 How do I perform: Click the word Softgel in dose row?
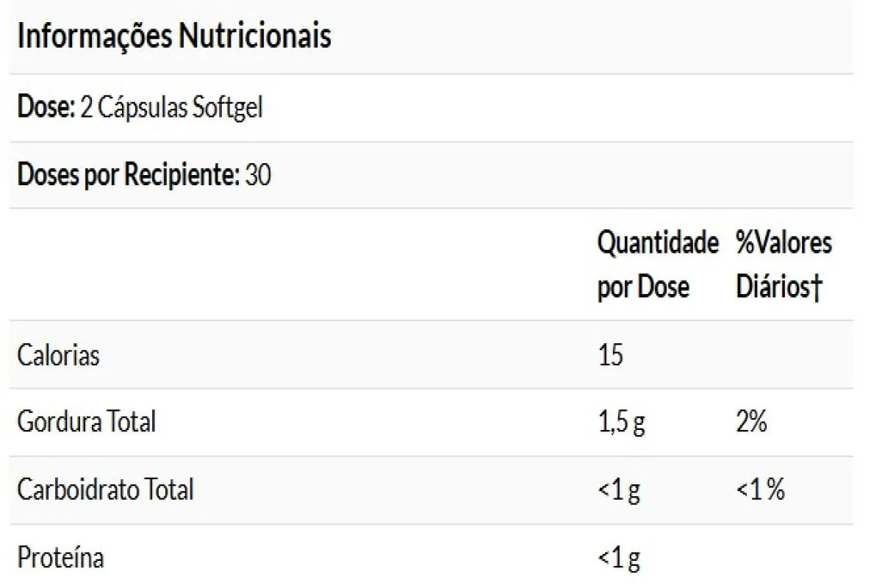227,109
